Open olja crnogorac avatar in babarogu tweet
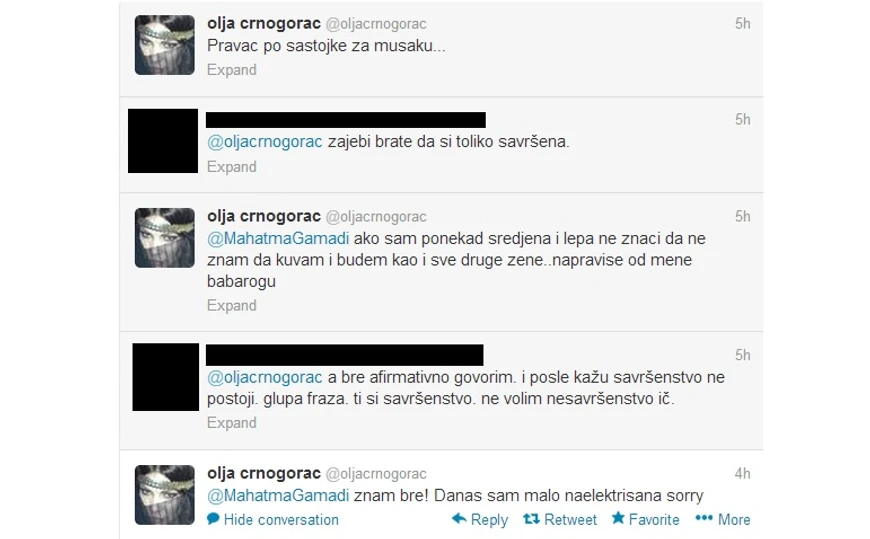Viewport: 870px width, 539px height. pos(165,238)
